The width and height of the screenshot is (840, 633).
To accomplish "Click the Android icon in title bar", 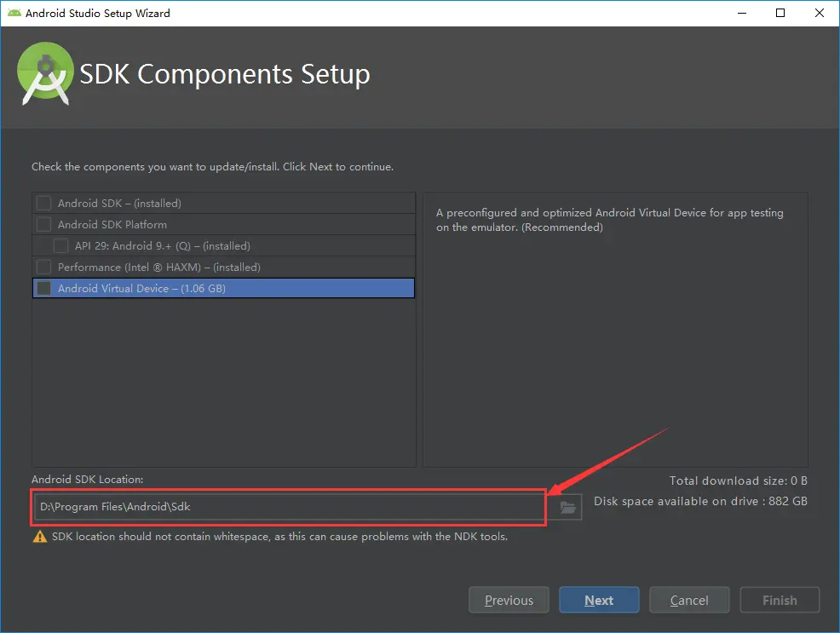I will click(14, 13).
